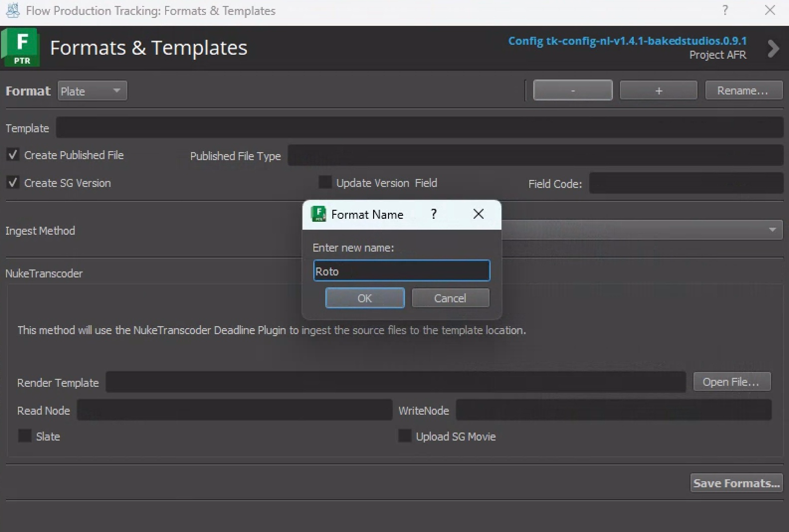Viewport: 789px width, 532px height.
Task: Uncheck Create SG Version checkbox
Action: tap(13, 182)
